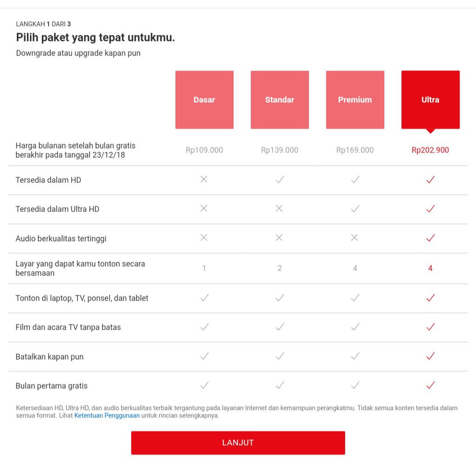Image resolution: width=476 pixels, height=476 pixels.
Task: Select the Standar plan tile
Action: click(x=279, y=99)
